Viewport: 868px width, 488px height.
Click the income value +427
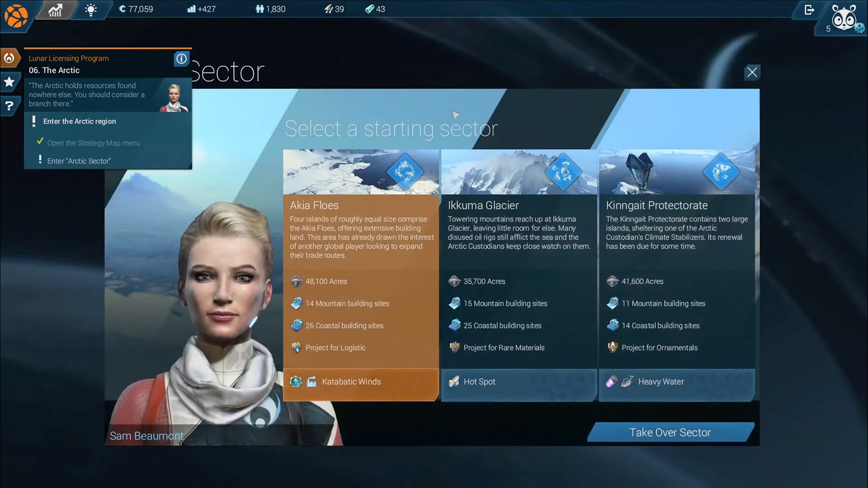pos(202,9)
